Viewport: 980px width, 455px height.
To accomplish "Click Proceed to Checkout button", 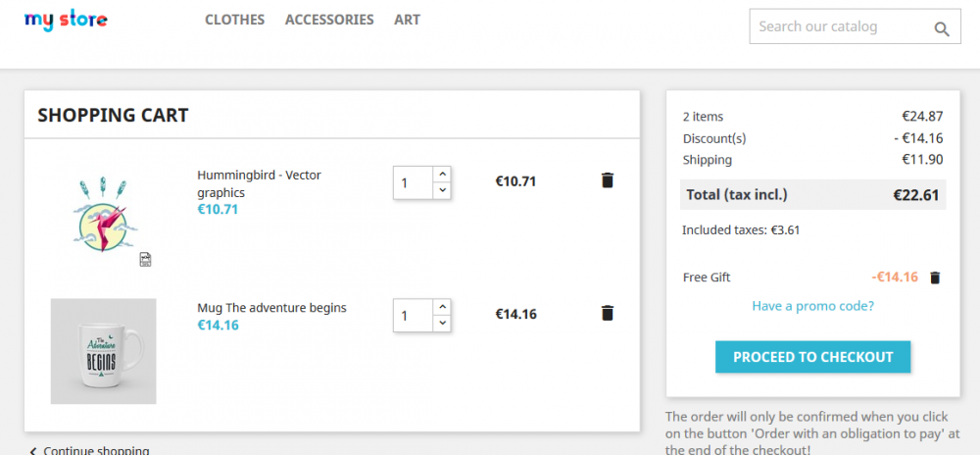I will (x=812, y=357).
